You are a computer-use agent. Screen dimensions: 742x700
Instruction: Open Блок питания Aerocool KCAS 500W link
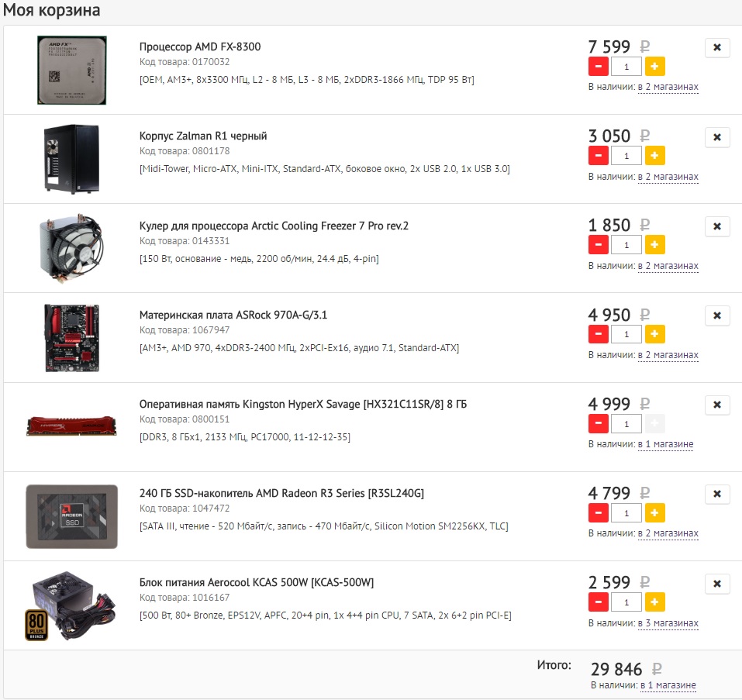pyautogui.click(x=257, y=583)
